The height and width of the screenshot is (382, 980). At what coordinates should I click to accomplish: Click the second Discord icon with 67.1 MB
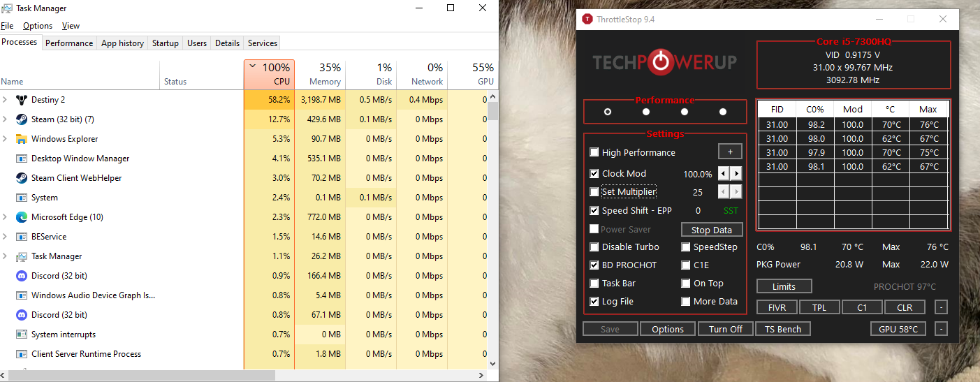pos(21,315)
